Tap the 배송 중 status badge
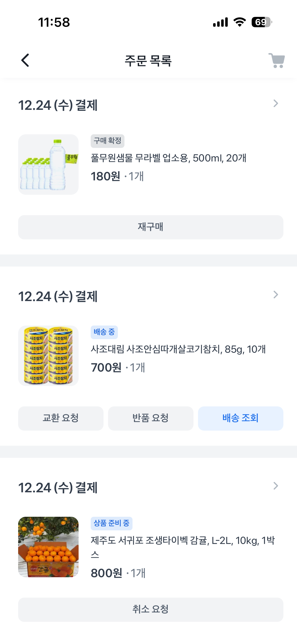297x644 pixels. click(104, 332)
